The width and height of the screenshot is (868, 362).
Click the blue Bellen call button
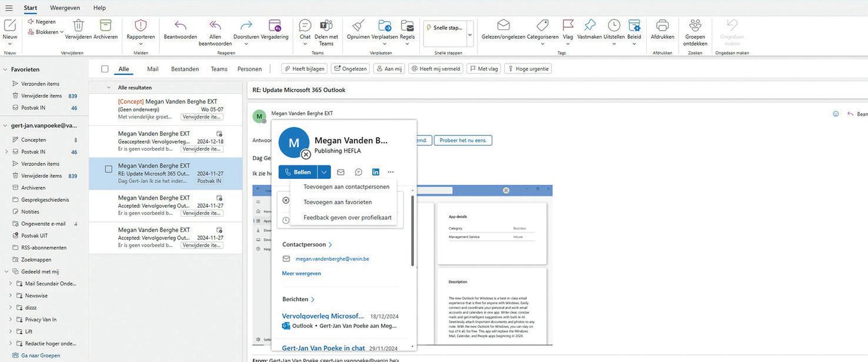point(298,172)
